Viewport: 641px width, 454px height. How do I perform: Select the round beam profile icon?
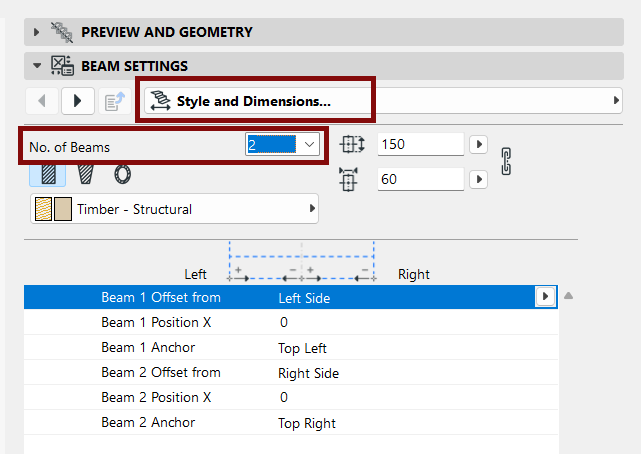[122, 174]
